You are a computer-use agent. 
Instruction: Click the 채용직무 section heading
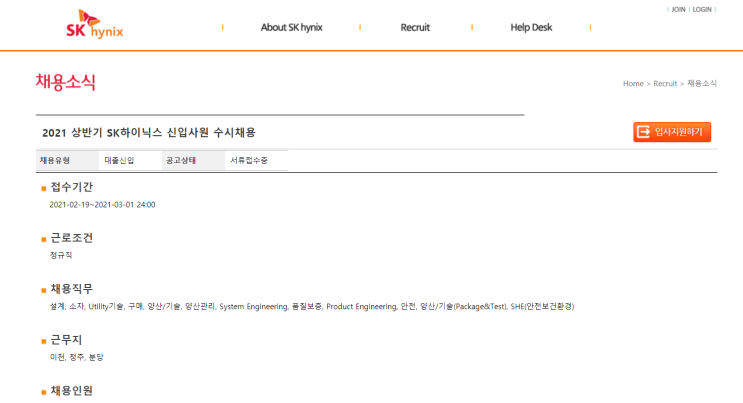72,289
